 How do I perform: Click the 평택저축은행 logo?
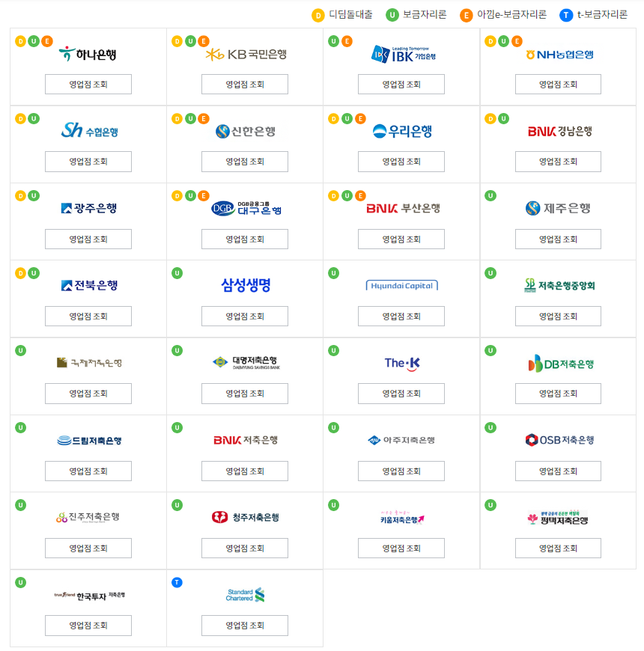coord(558,518)
